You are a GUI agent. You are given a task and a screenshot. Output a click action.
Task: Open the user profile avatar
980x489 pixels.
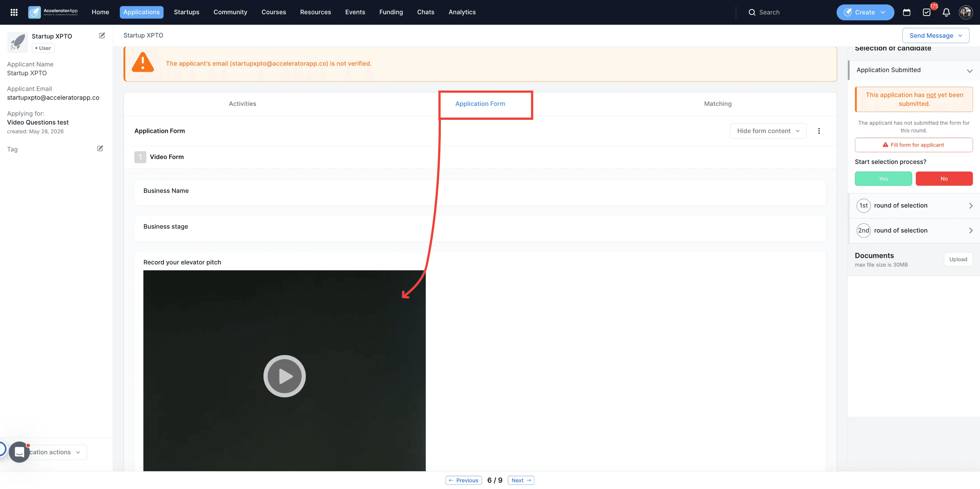click(965, 12)
